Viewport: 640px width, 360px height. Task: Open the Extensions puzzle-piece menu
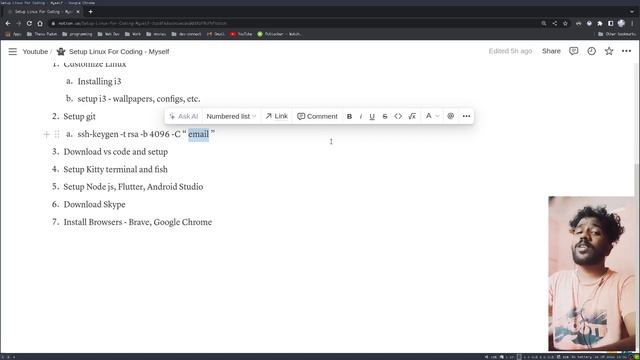point(600,24)
